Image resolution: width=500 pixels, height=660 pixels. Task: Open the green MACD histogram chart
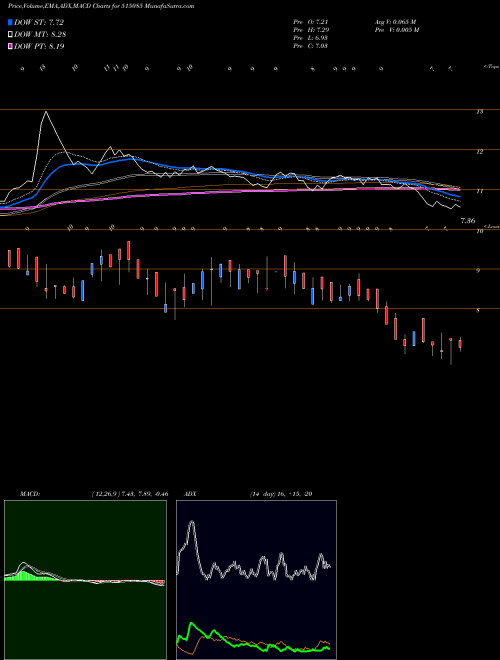point(85,580)
